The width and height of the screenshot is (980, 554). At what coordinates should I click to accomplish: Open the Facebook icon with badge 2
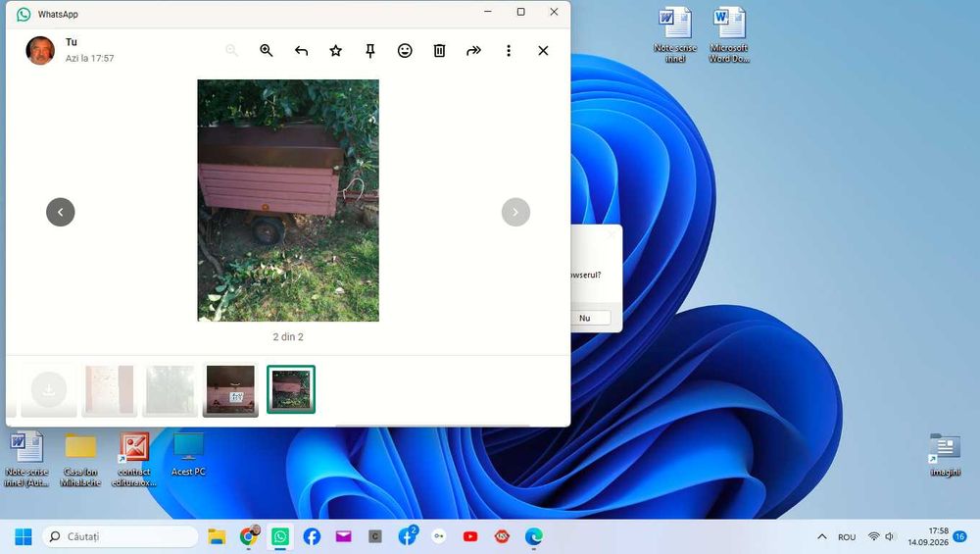[407, 536]
